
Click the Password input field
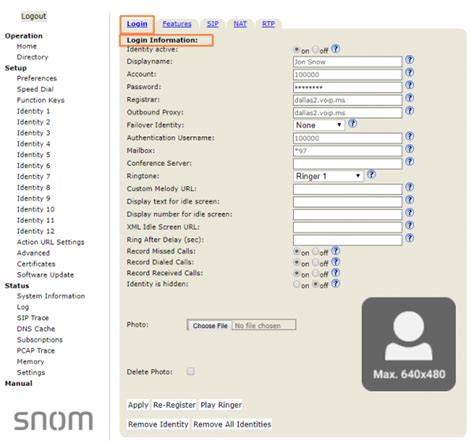pyautogui.click(x=348, y=87)
